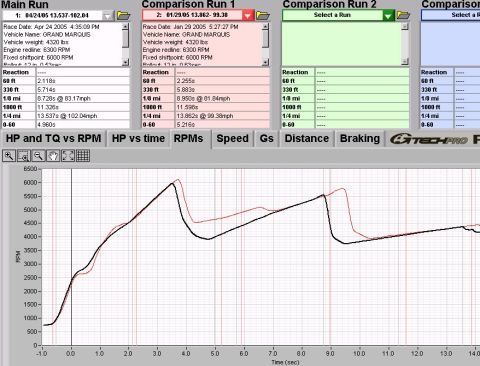480x366 pixels.
Task: Click Comparison Run 1 60 ft value 2.255s
Action: [x=222, y=81]
